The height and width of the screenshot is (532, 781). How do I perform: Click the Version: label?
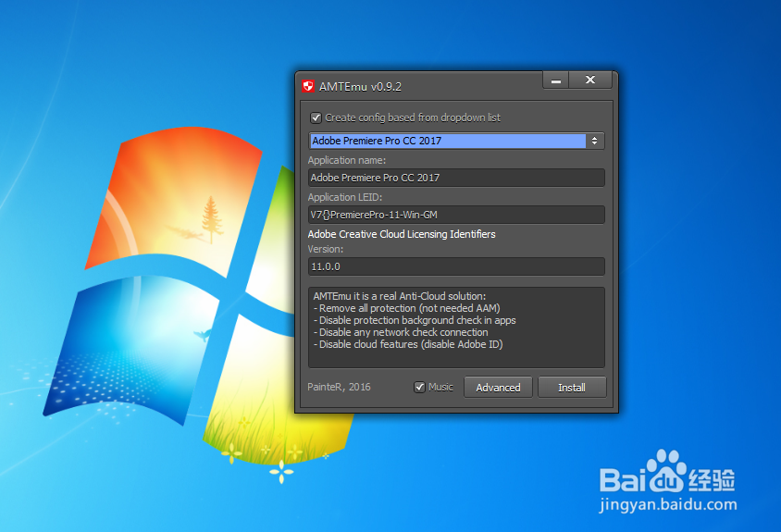click(325, 249)
